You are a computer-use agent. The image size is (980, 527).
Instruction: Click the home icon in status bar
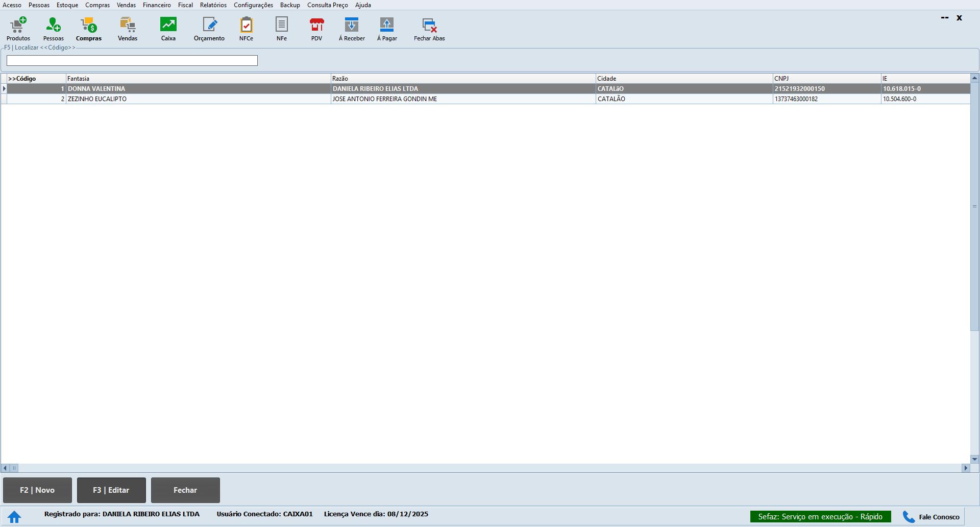click(14, 517)
